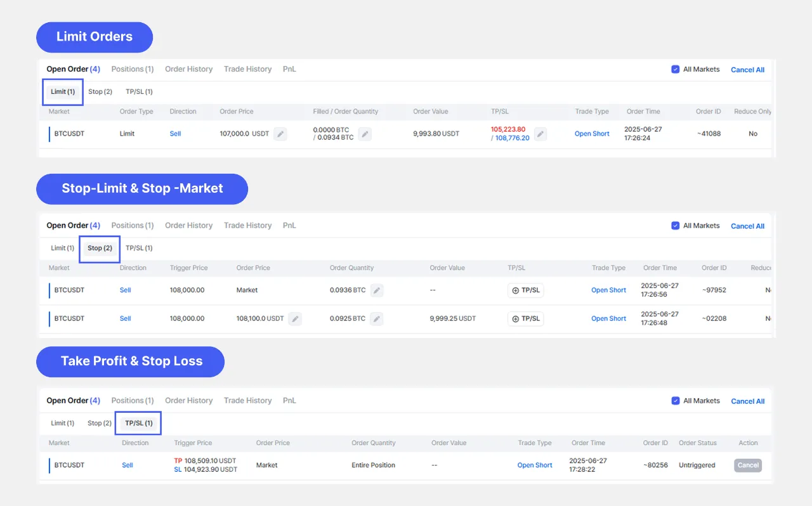Click pencil icon beside 0.0934 BTC quantity
Viewport: 812px width, 506px height.
coord(365,134)
